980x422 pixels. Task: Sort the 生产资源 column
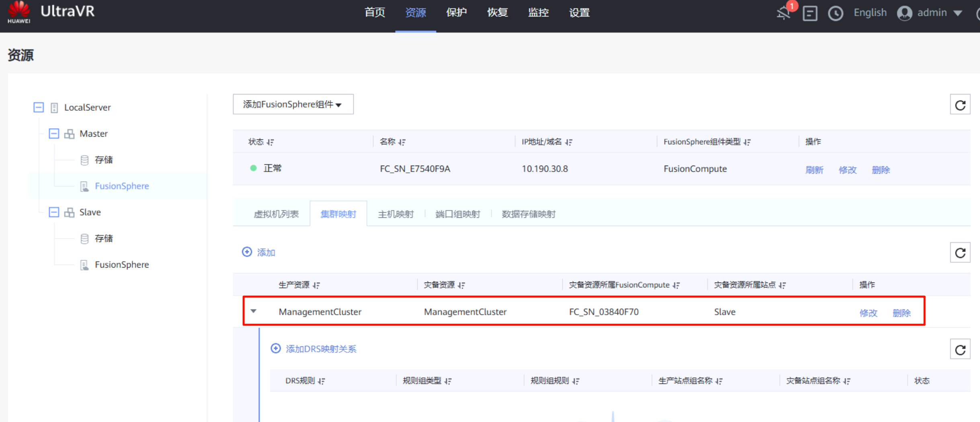316,285
